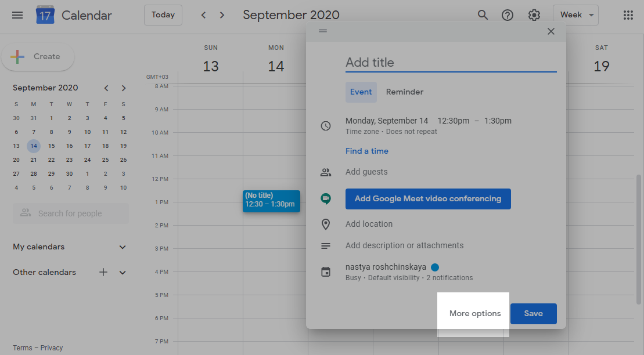Click the Add title input field
Viewport: 644px width, 355px height.
(x=406, y=63)
